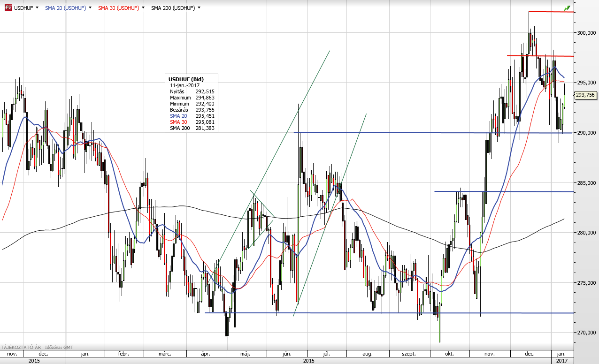The image size is (599, 364).
Task: Click the Maximum value 294,863
Action: click(x=205, y=98)
